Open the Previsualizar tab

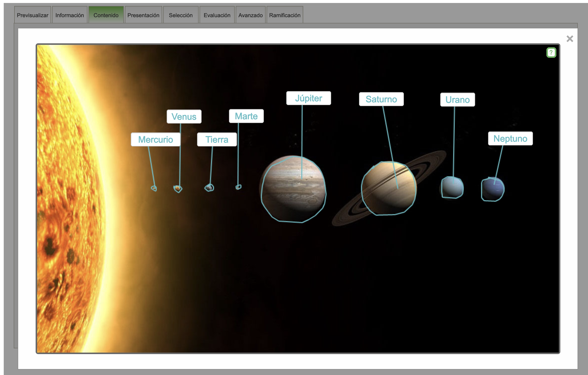(32, 15)
